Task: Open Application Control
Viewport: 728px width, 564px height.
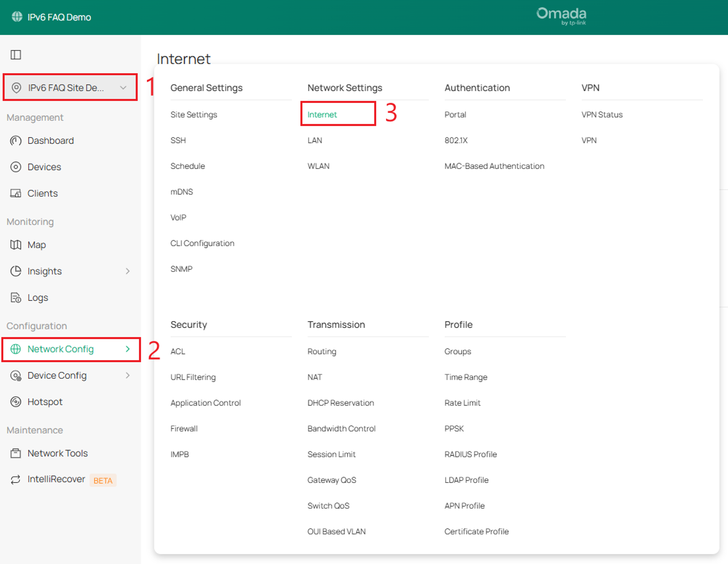Action: click(206, 403)
